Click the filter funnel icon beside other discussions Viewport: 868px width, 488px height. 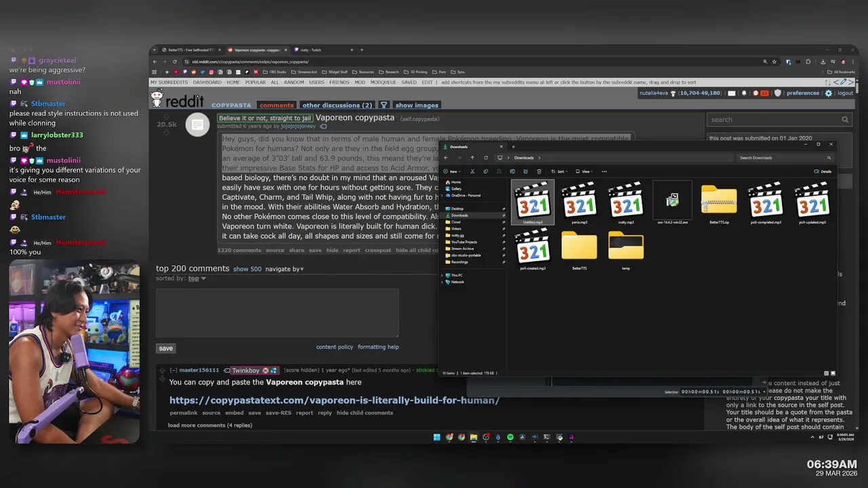click(x=384, y=105)
